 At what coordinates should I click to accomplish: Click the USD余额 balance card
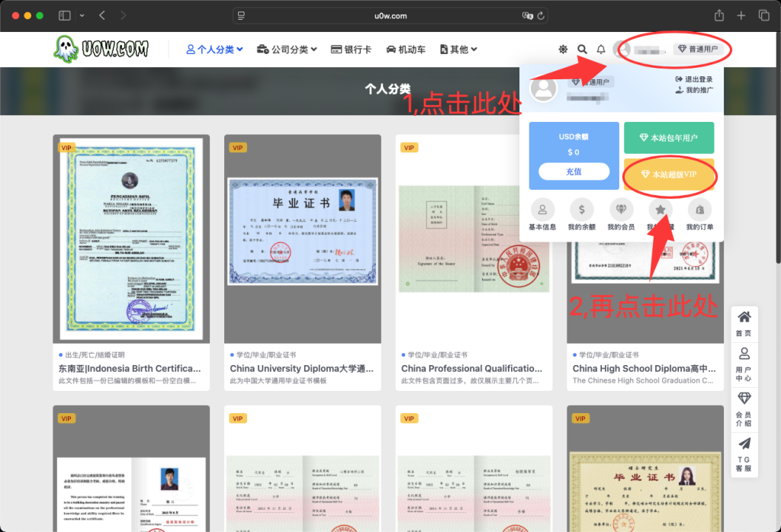[x=574, y=155]
